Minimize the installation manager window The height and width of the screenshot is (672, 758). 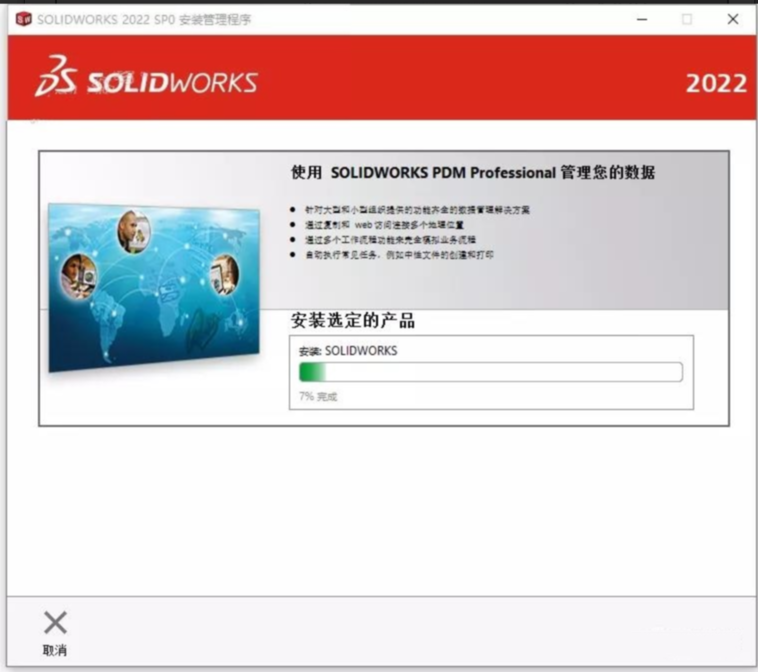tap(640, 19)
